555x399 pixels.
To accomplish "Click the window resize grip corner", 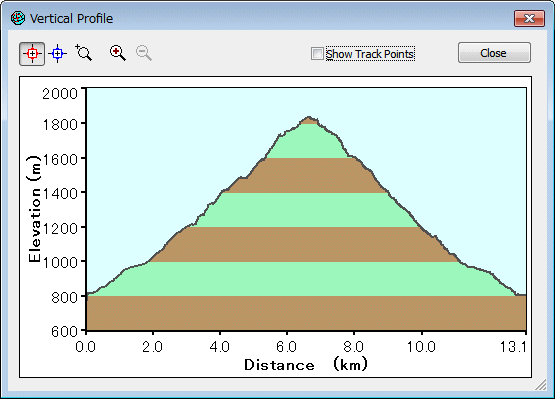I will 541,384.
